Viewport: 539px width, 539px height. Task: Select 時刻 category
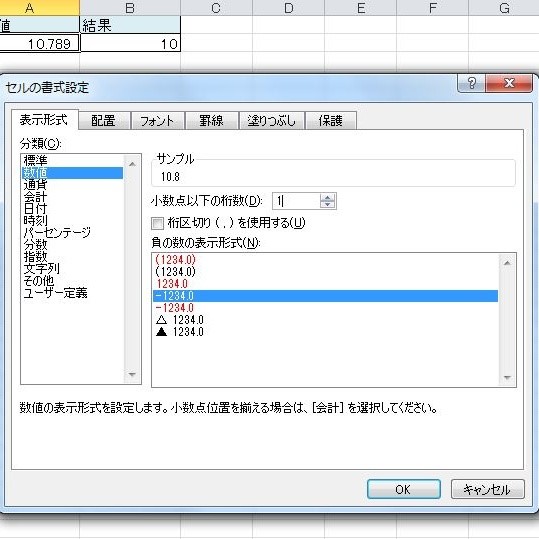tap(72, 221)
